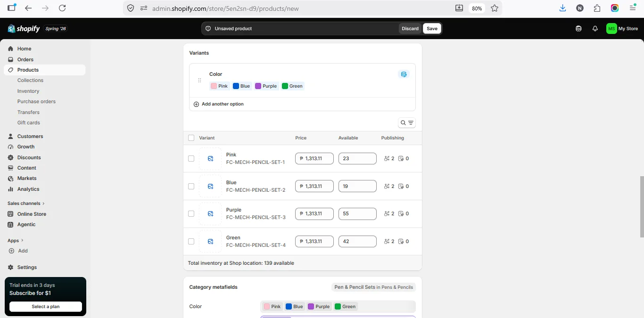Screen dimensions: 644x318
Task: Open Products in sidebar
Action: pyautogui.click(x=45, y=70)
